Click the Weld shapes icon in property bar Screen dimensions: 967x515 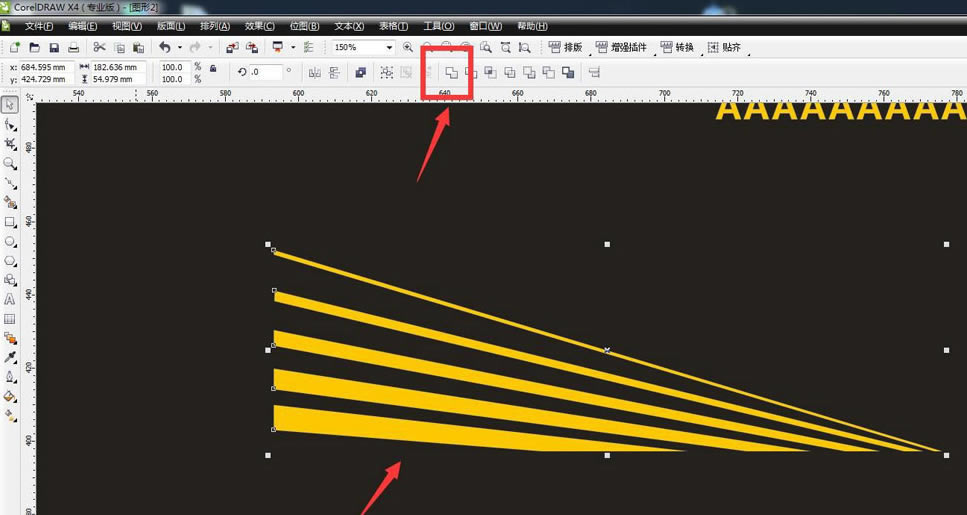(452, 73)
